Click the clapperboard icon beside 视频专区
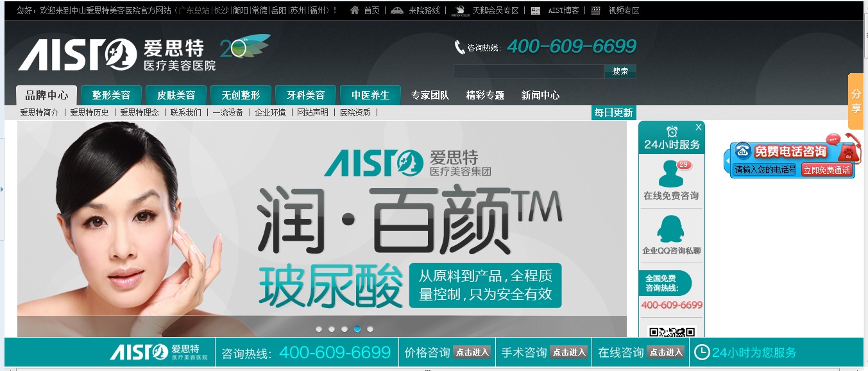 pos(596,10)
